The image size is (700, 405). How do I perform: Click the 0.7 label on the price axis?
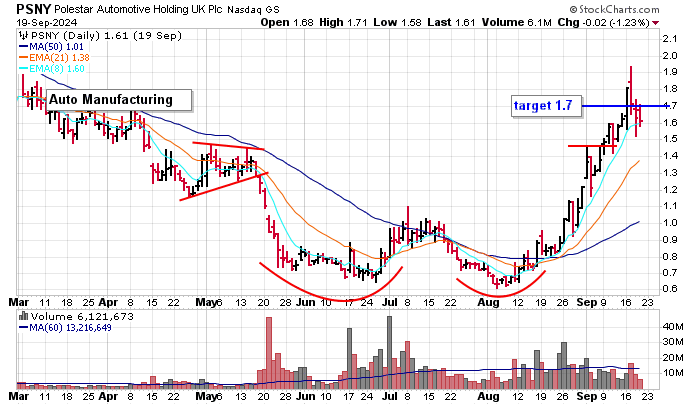pyautogui.click(x=670, y=273)
